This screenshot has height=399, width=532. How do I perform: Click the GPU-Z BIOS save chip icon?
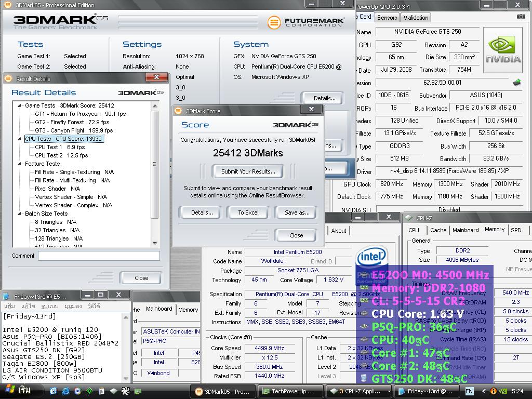click(x=517, y=83)
